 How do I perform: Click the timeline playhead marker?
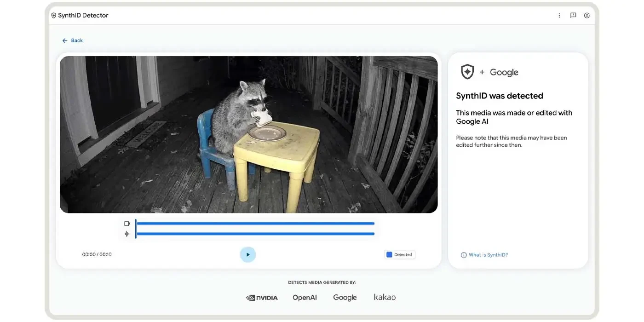(136, 229)
